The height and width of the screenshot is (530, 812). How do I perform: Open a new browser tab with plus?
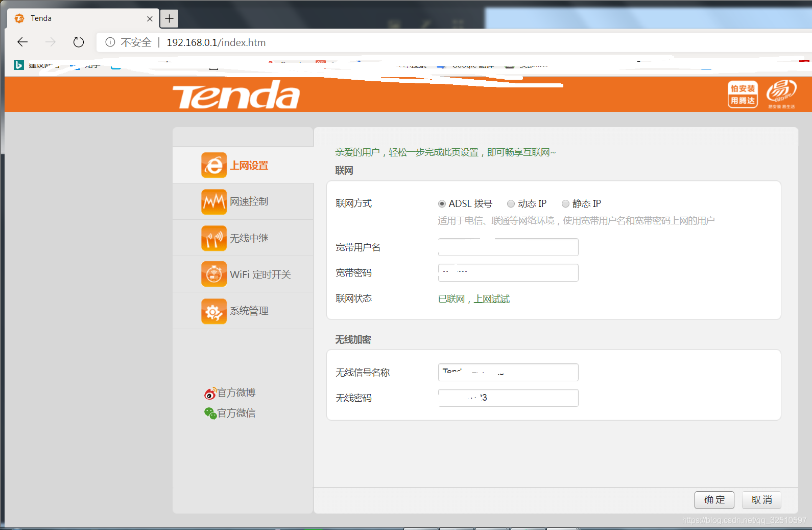(x=170, y=19)
